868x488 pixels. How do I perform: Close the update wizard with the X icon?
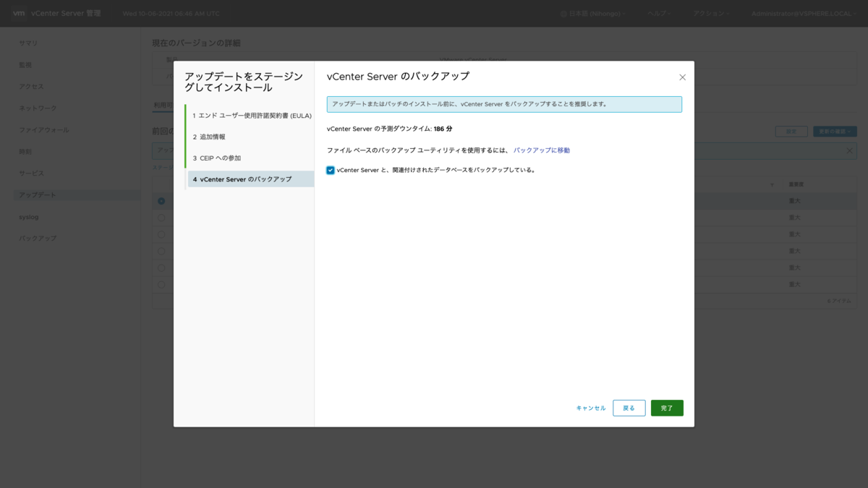[x=682, y=77]
